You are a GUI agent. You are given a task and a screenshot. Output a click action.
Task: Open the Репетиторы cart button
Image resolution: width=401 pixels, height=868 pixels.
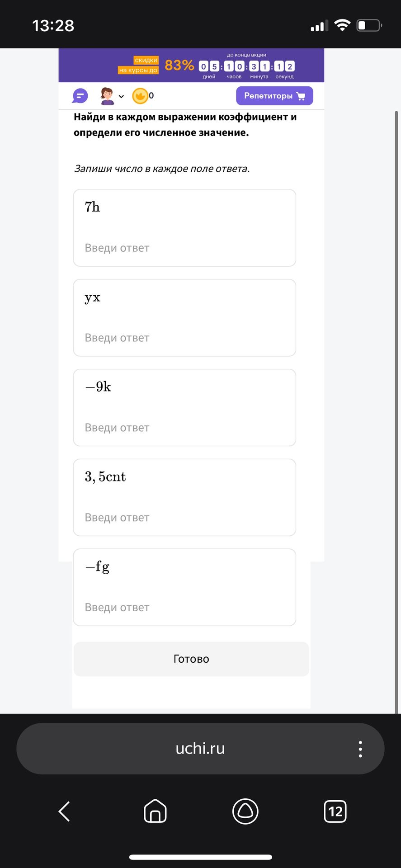274,96
